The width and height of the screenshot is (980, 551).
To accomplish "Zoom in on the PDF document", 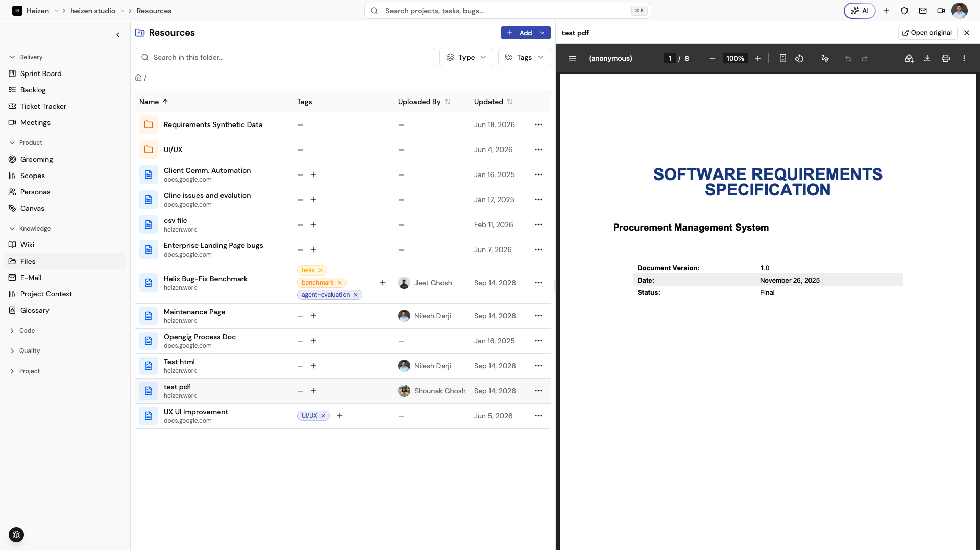I will pyautogui.click(x=758, y=58).
